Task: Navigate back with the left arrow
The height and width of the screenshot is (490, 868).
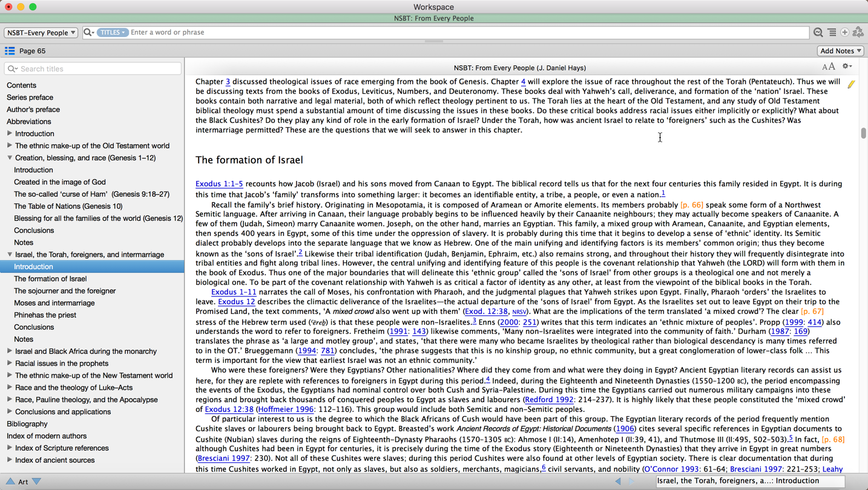Action: coord(617,481)
